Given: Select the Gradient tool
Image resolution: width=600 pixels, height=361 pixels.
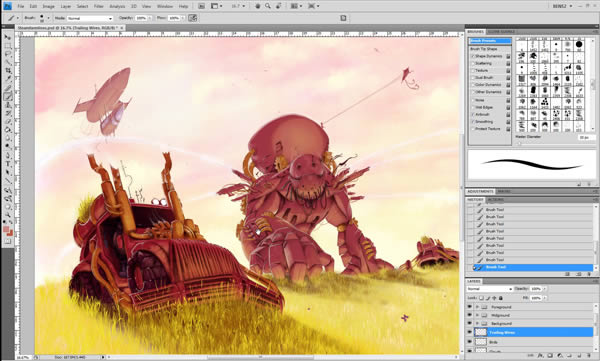Looking at the screenshot, I should [x=8, y=130].
